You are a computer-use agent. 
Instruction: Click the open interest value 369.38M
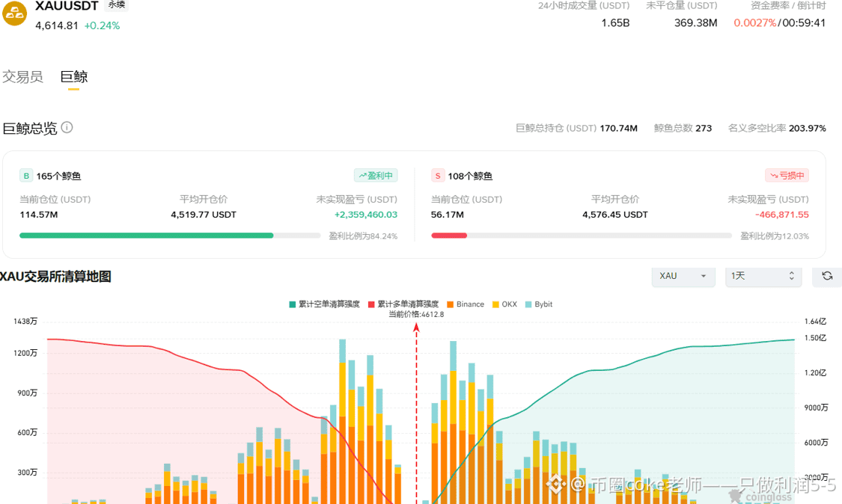click(x=696, y=23)
